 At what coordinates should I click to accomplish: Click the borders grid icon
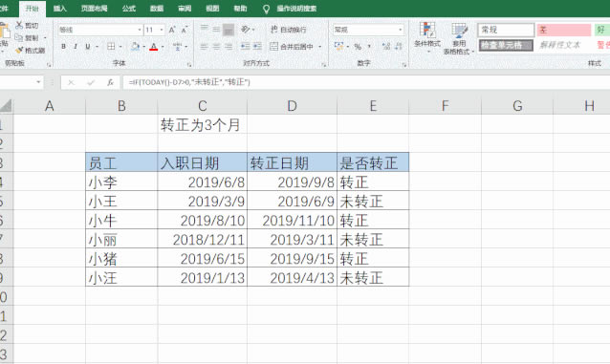[111, 46]
